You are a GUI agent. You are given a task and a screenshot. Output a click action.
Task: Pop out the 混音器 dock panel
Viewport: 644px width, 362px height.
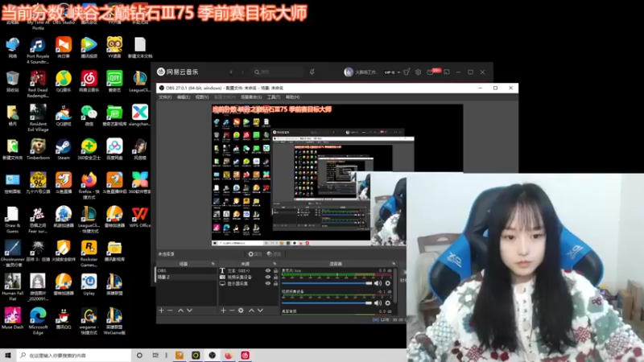(x=394, y=264)
